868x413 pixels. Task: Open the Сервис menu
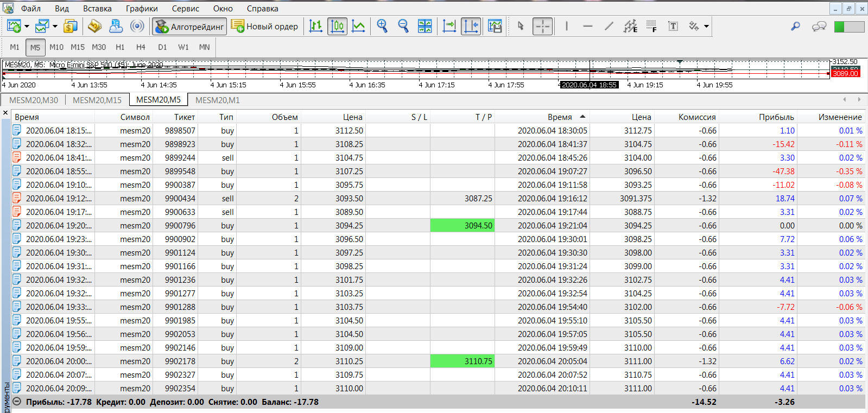coord(185,9)
